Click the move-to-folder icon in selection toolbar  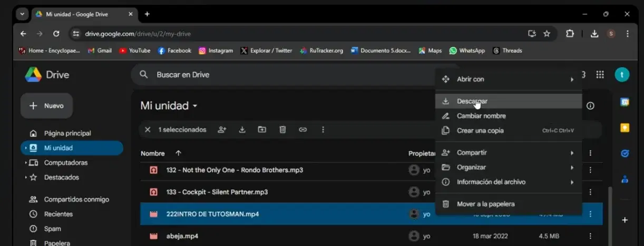click(x=262, y=130)
